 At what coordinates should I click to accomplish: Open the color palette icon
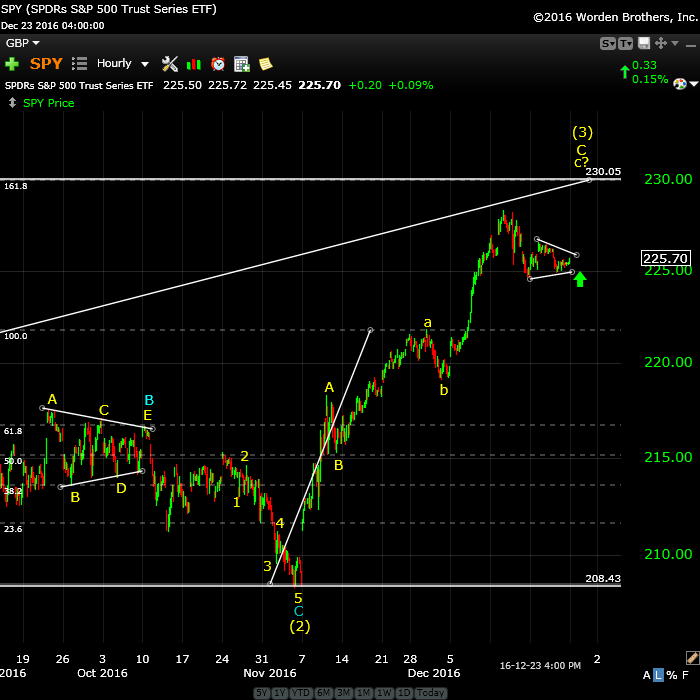coord(680,83)
